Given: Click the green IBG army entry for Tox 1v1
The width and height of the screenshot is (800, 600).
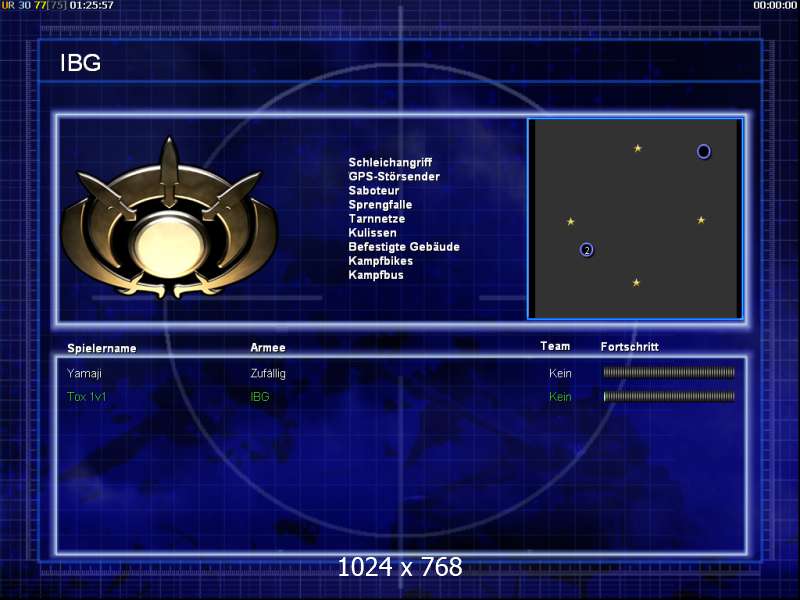Looking at the screenshot, I should pos(260,396).
